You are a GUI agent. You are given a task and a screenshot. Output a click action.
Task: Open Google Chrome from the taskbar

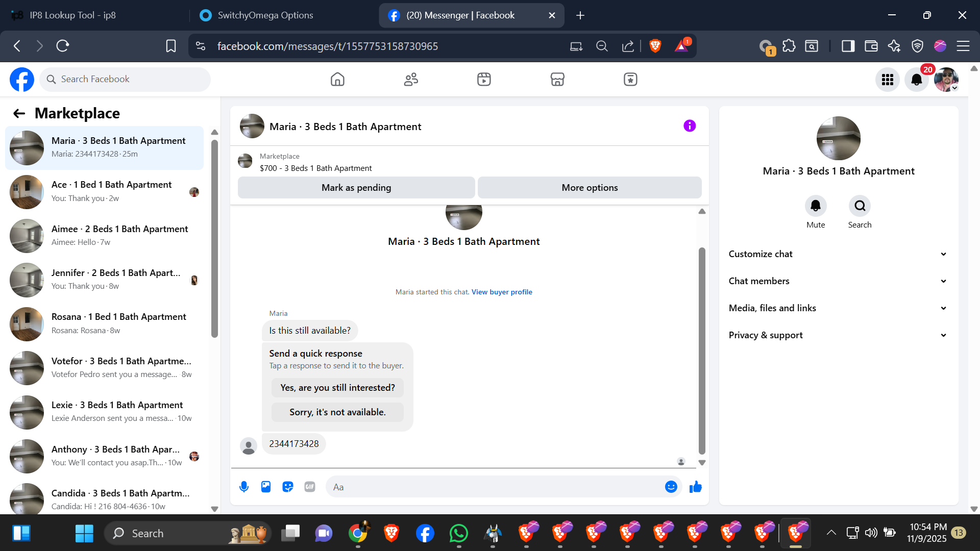pos(358,533)
